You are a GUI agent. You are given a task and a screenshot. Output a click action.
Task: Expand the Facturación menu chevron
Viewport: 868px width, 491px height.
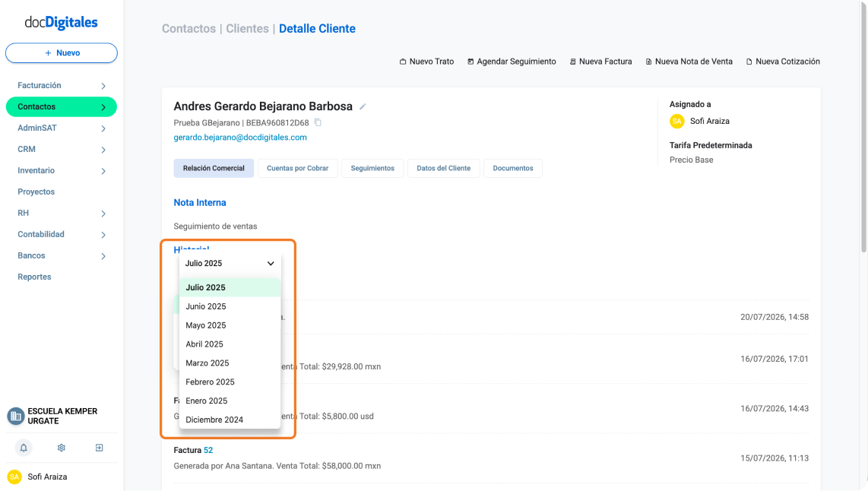tap(103, 86)
